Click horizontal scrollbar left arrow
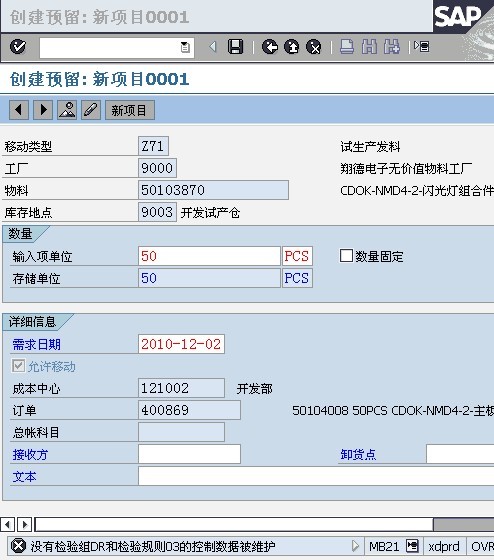 pos(7,524)
